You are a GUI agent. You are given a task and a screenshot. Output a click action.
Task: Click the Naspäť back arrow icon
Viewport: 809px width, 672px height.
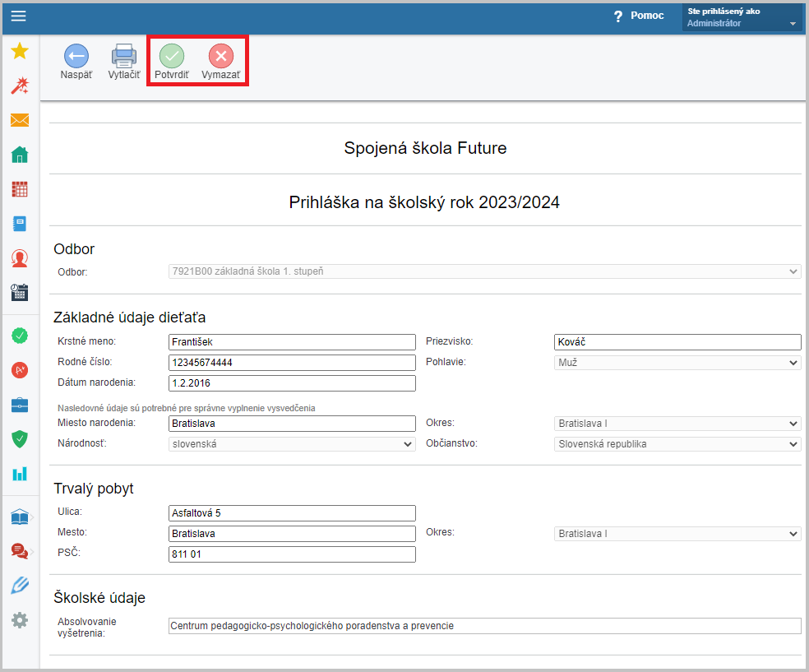tap(76, 56)
